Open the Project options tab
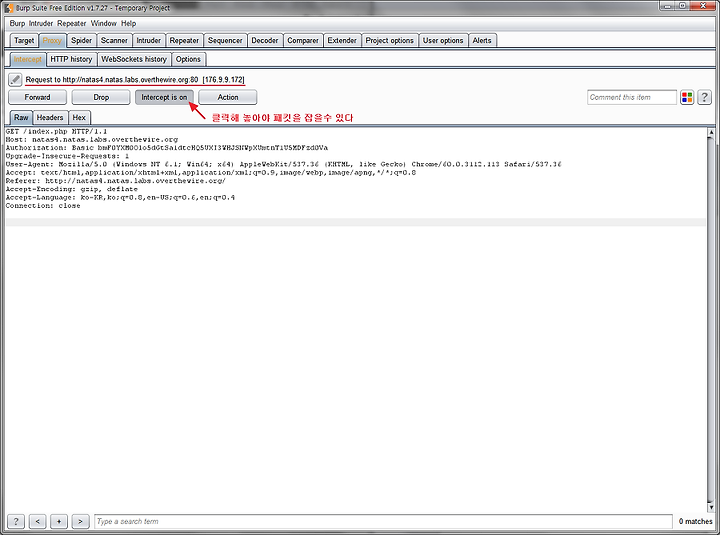Image resolution: width=720 pixels, height=535 pixels. 390,40
